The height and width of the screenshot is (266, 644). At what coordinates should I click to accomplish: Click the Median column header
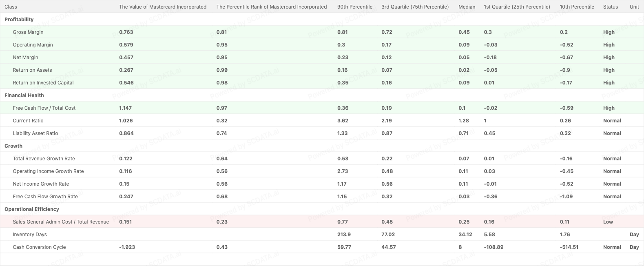click(467, 7)
